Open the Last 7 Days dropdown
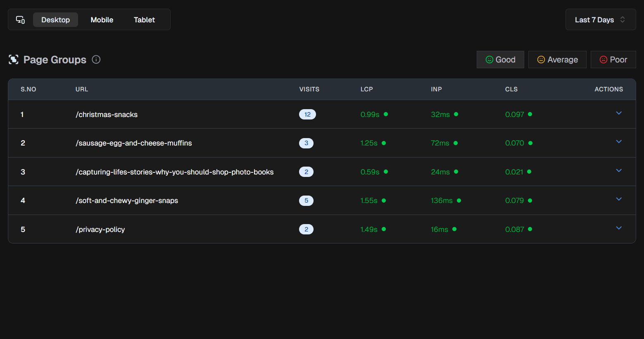Image resolution: width=644 pixels, height=339 pixels. coord(600,20)
